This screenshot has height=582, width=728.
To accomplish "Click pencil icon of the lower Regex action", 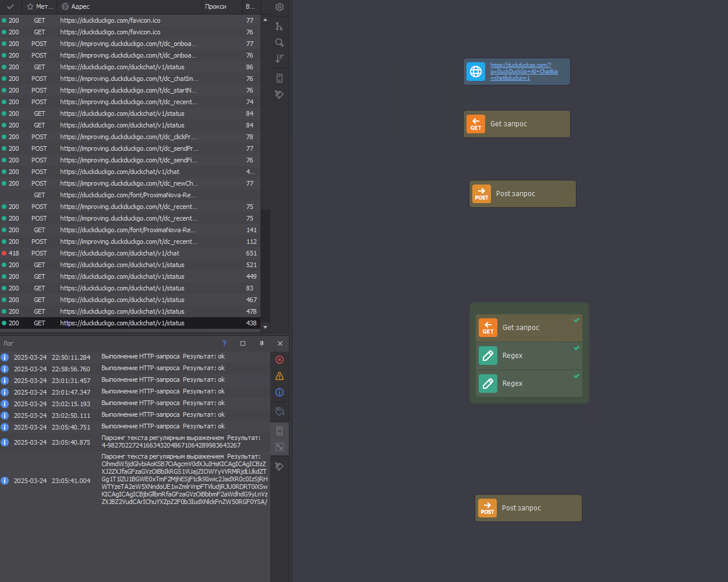I will [x=488, y=384].
